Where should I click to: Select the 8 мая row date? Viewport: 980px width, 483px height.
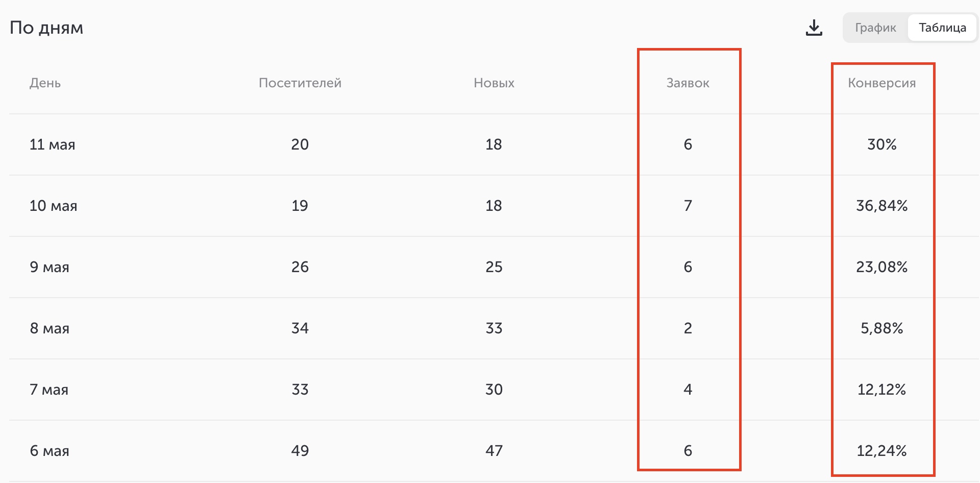click(x=50, y=328)
